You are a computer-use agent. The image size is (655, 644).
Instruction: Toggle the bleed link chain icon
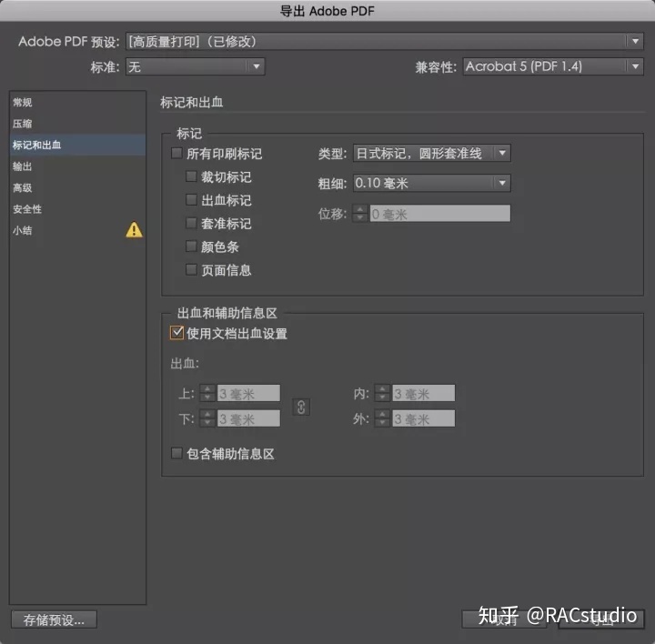pyautogui.click(x=301, y=407)
